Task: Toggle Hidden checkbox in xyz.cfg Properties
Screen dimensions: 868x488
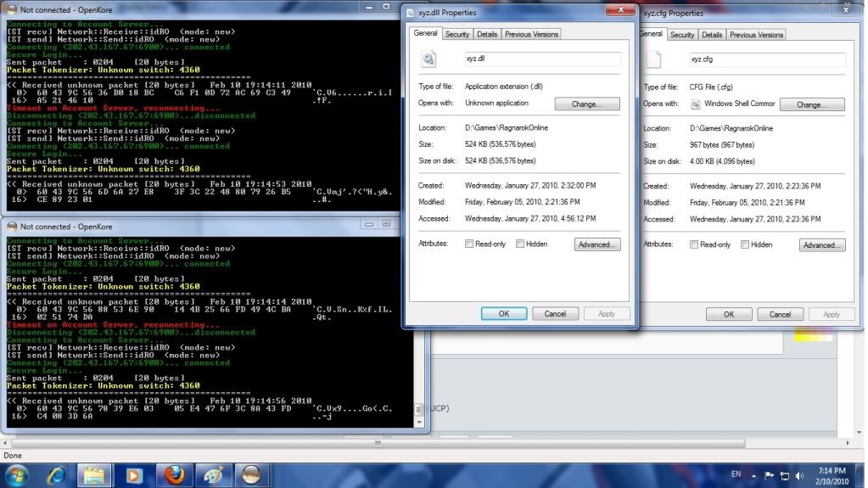Action: click(745, 244)
